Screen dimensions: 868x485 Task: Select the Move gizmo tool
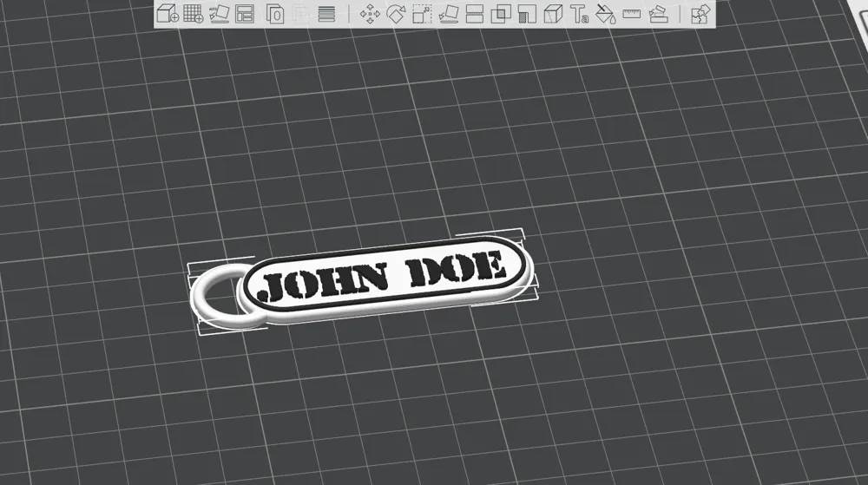click(370, 13)
